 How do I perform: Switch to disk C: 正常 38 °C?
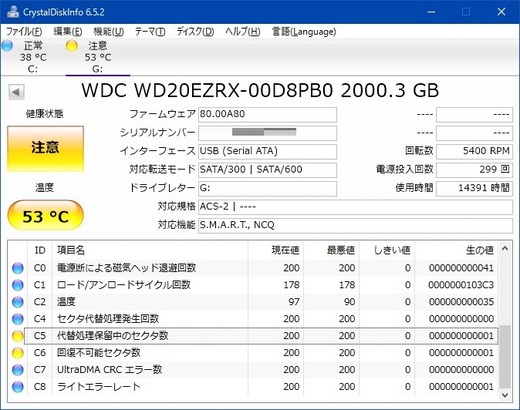(x=33, y=57)
